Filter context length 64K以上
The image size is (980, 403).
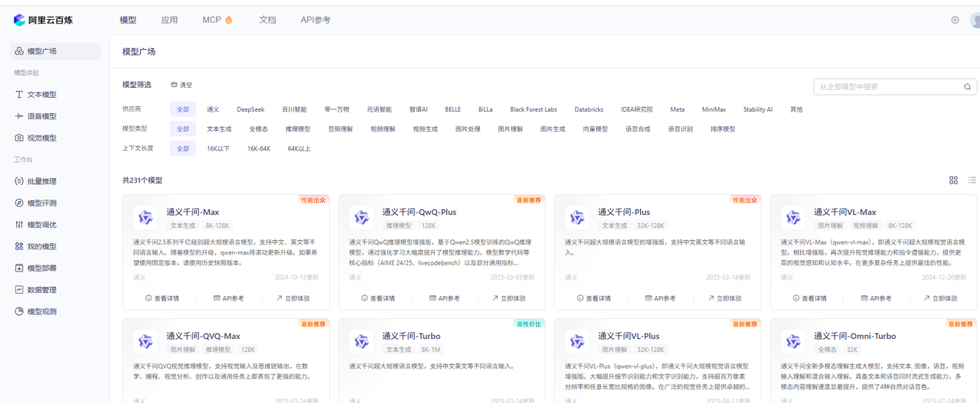(299, 148)
